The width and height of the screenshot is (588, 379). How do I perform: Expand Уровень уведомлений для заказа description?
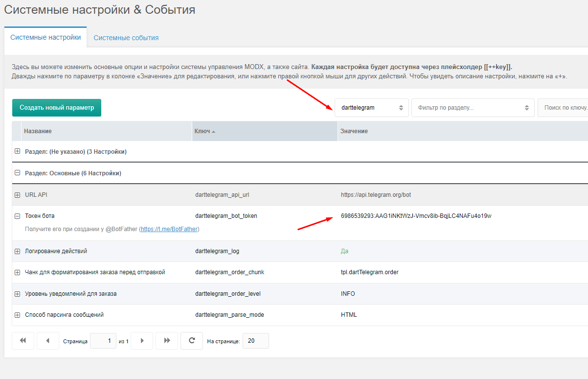(17, 294)
